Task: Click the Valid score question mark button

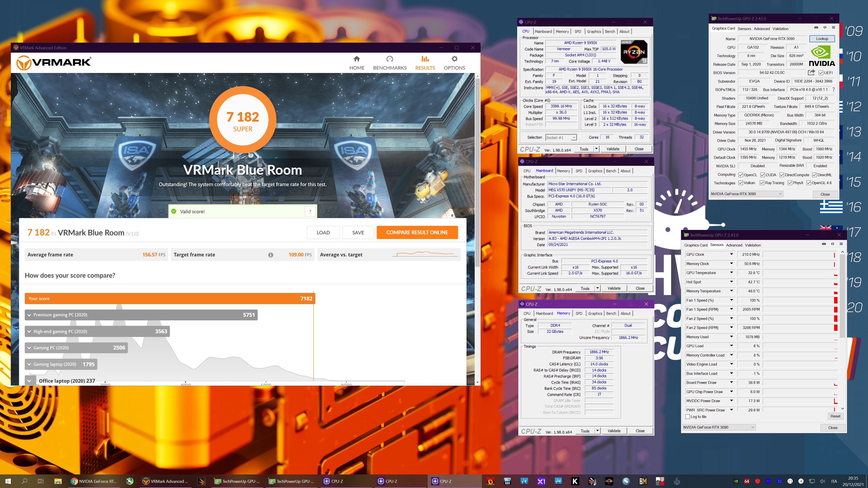Action: (310, 211)
